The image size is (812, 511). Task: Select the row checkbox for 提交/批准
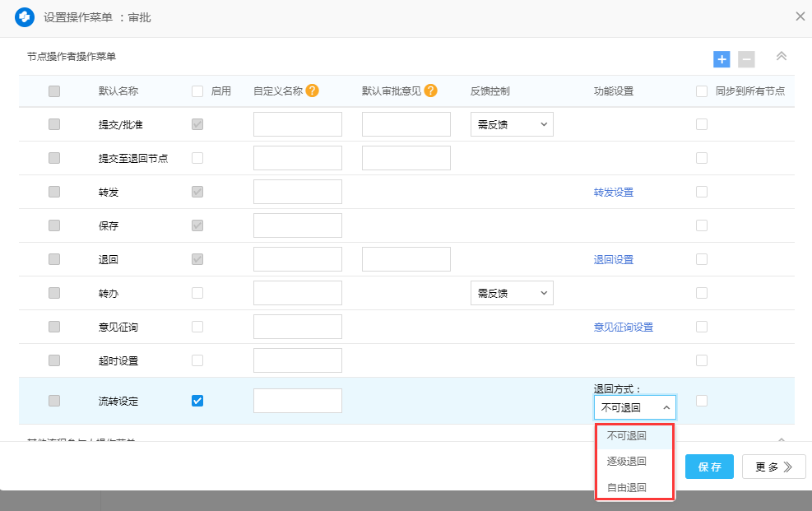click(54, 124)
